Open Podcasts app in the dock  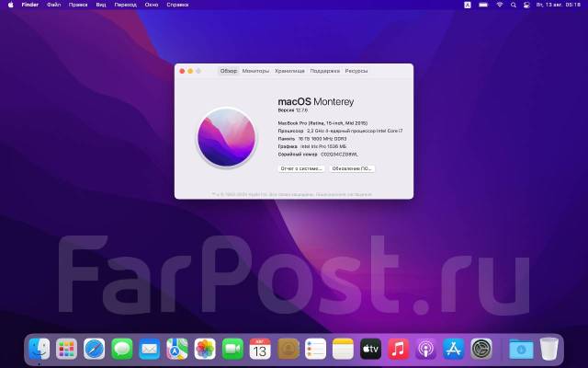[x=426, y=349]
